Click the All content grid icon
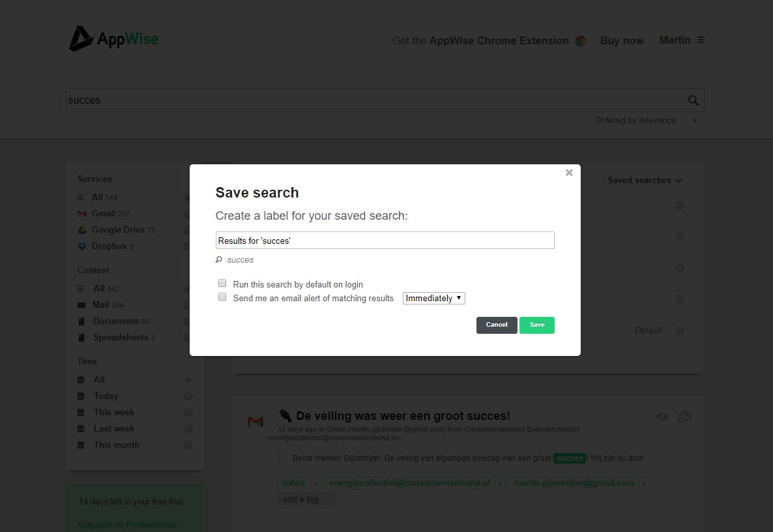773x532 pixels. point(80,288)
